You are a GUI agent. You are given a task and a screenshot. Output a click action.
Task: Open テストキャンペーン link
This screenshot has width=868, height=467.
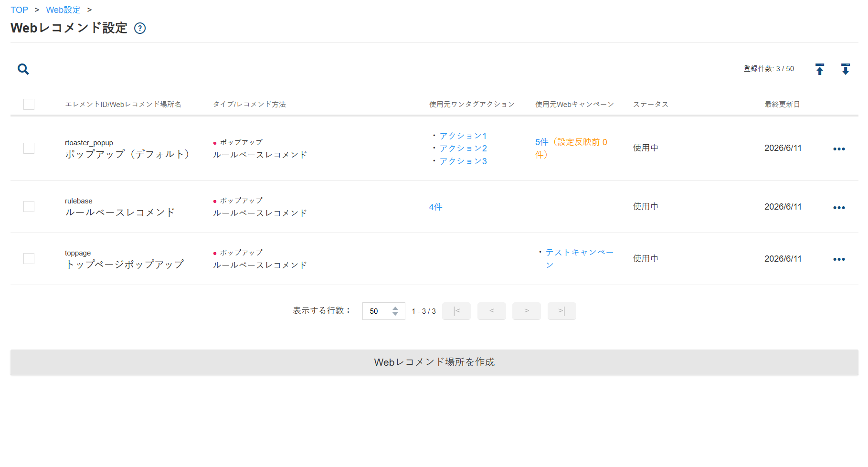580,258
